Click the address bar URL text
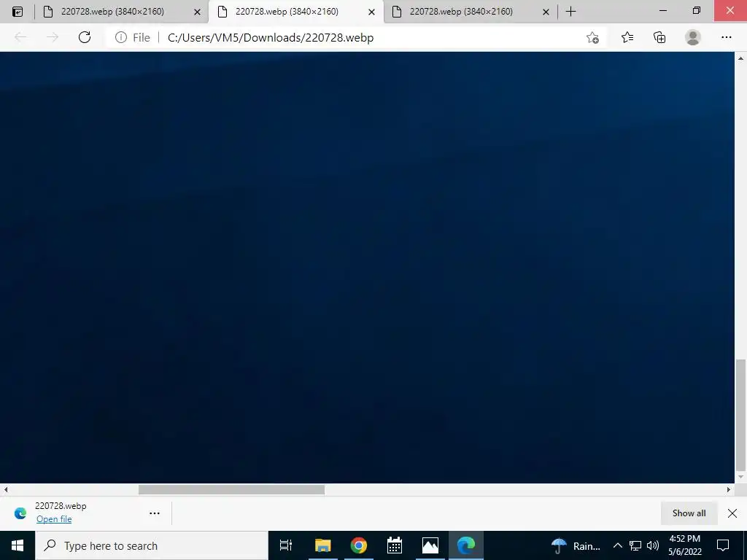The height and width of the screenshot is (560, 747). point(271,38)
